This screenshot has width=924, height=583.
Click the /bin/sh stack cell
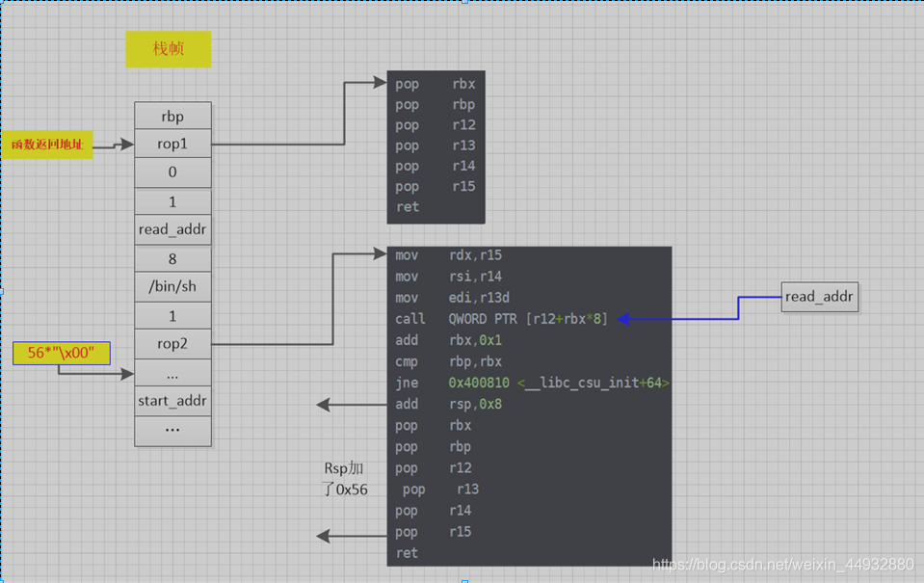(x=172, y=286)
